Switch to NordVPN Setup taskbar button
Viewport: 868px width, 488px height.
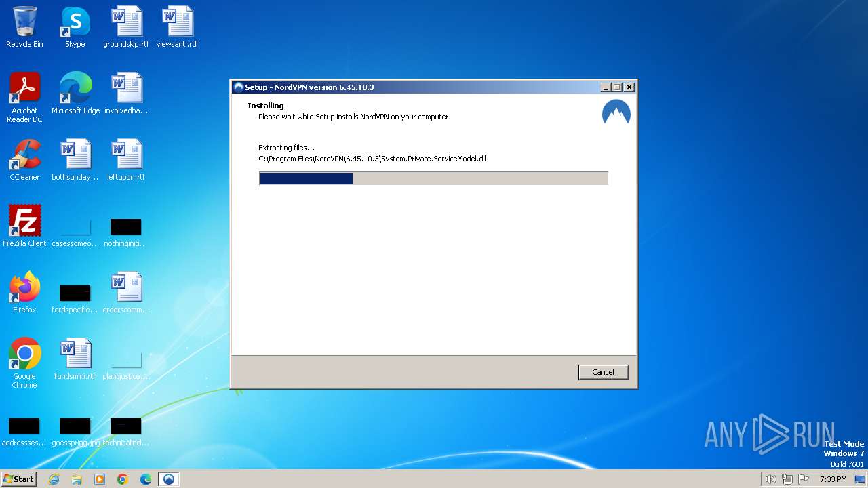169,479
